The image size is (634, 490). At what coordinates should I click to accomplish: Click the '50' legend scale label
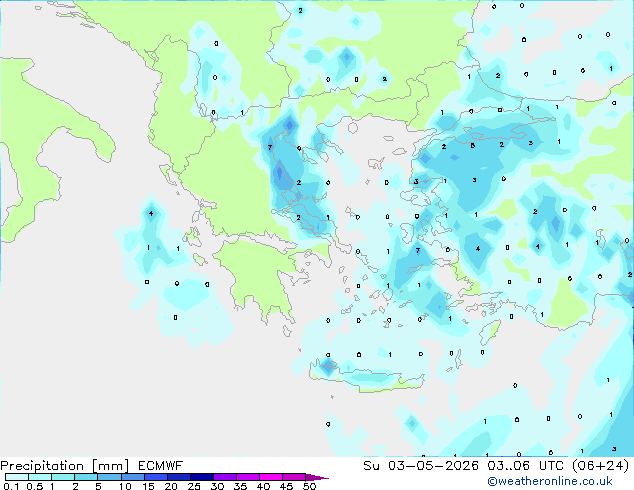point(309,486)
